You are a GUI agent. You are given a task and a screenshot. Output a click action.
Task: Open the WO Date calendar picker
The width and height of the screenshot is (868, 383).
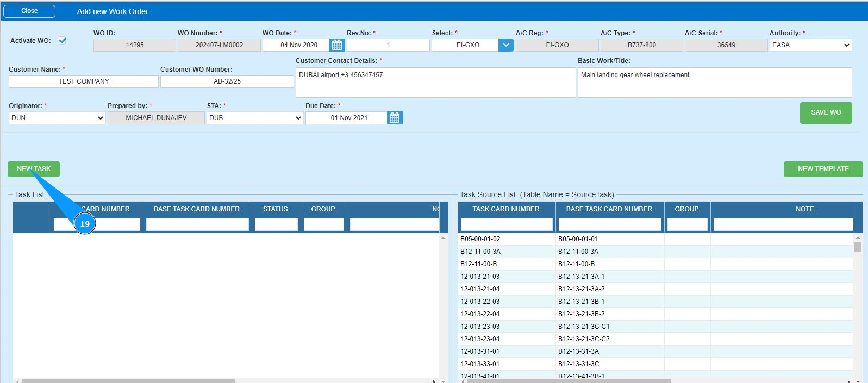point(337,45)
